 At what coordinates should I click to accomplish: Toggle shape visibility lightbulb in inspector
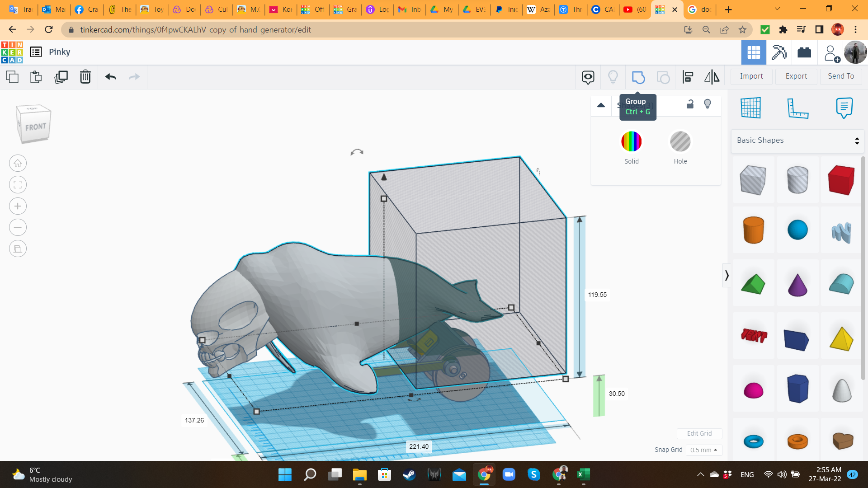point(708,104)
